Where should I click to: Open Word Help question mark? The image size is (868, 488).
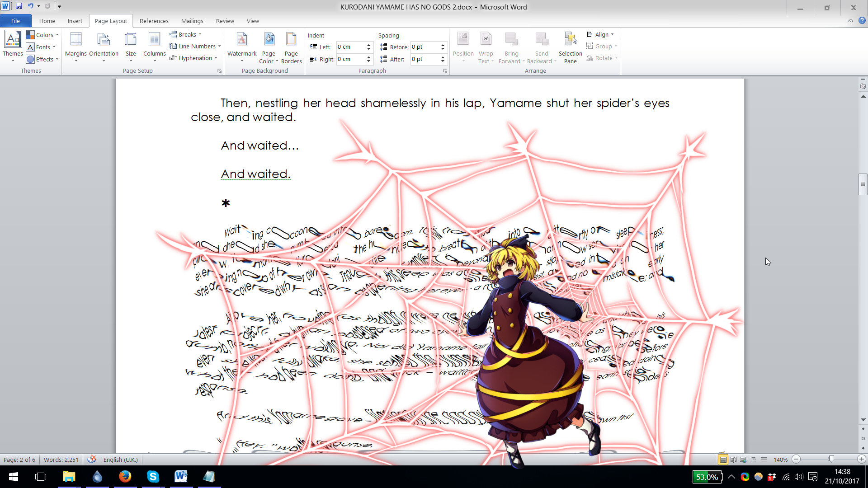coord(862,21)
